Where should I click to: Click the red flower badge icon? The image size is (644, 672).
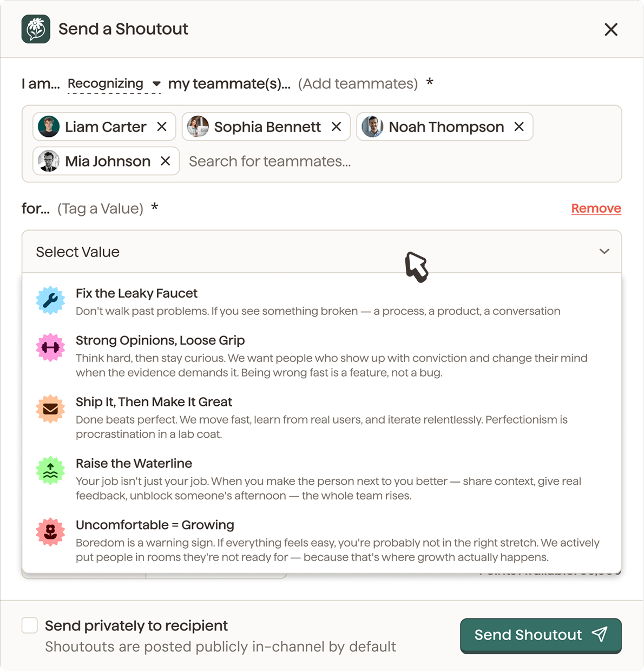pyautogui.click(x=50, y=532)
